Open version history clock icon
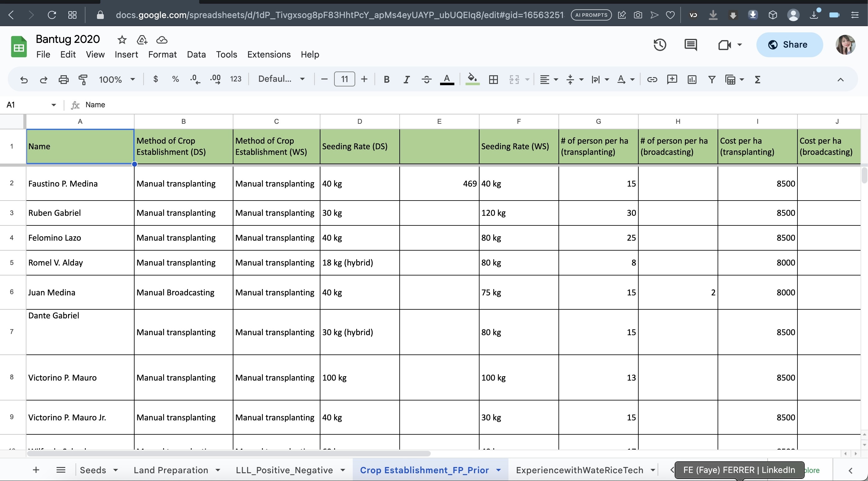Viewport: 868px width, 481px height. point(660,44)
